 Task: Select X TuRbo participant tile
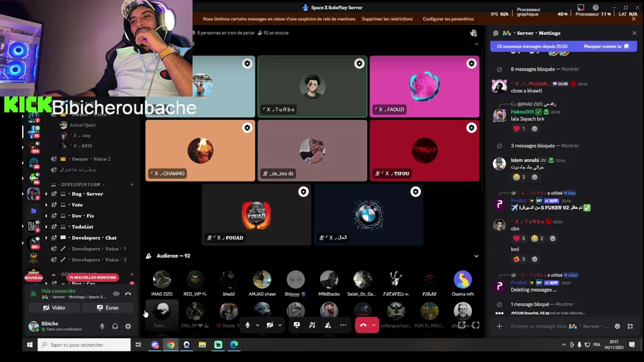[x=312, y=86]
